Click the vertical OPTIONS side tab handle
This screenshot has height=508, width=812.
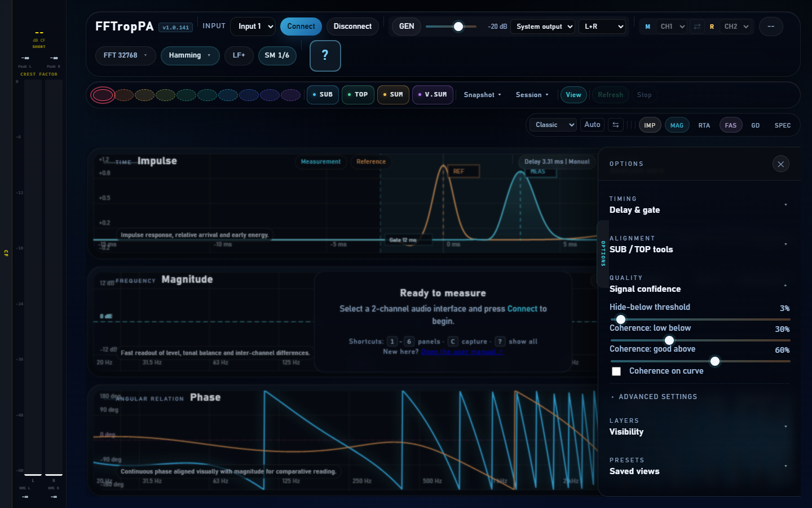603,253
